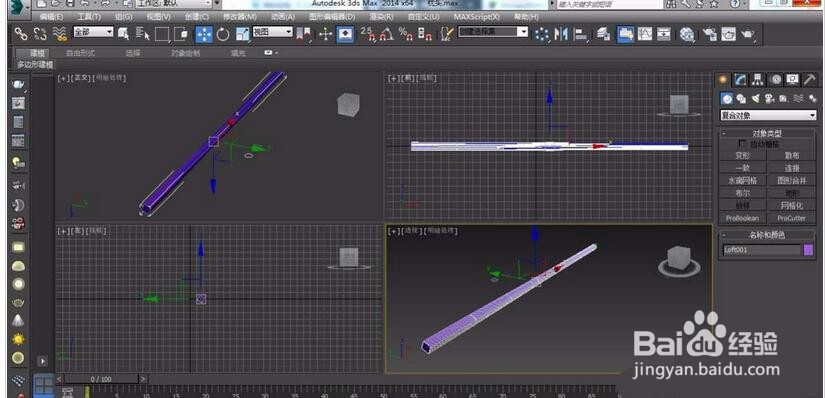
Task: Toggle the Spinner Snap button
Action: (425, 34)
